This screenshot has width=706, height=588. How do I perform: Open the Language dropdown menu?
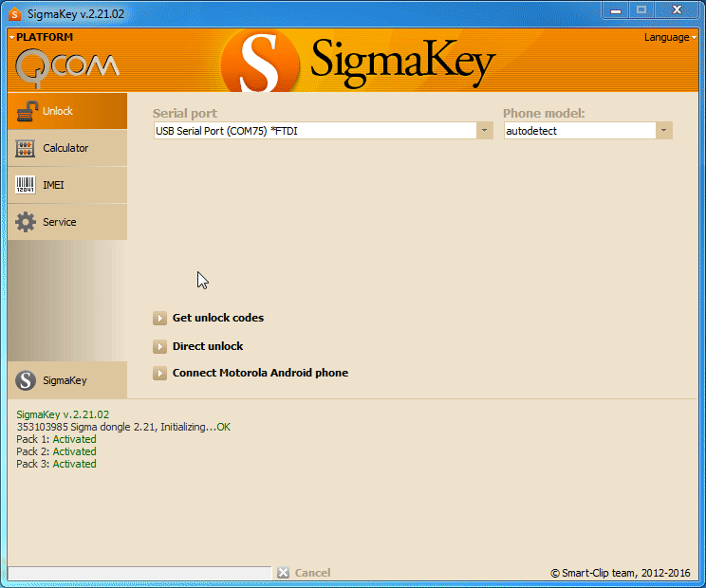(x=670, y=37)
